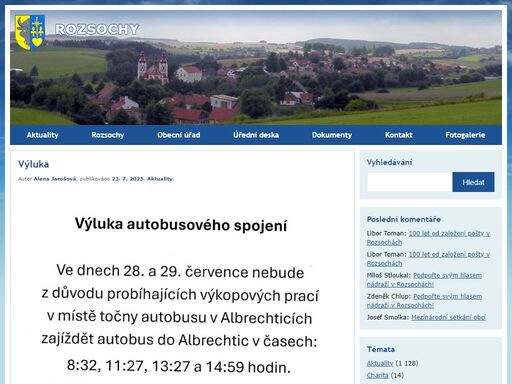Screen dimensions: 512x384
Task: Open the Výluka article title link
Action: click(x=33, y=164)
